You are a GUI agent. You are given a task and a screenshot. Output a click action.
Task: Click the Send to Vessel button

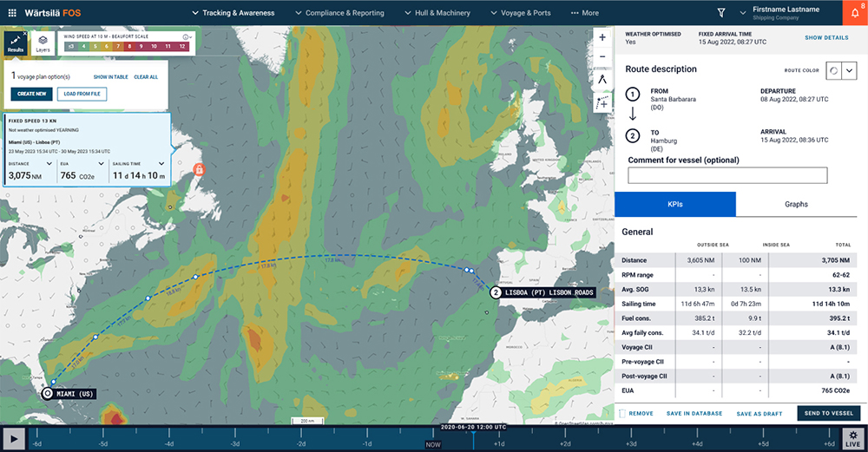coord(828,413)
